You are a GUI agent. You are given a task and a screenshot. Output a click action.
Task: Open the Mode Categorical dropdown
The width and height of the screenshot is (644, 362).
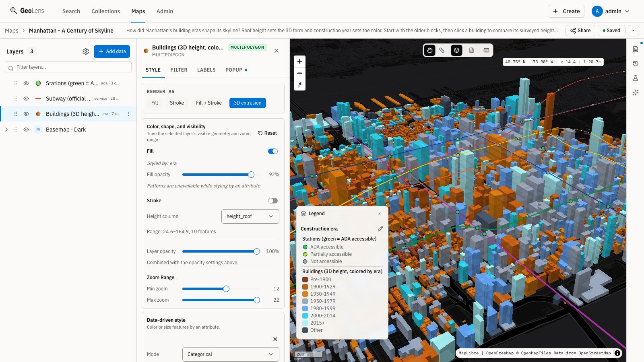click(231, 354)
